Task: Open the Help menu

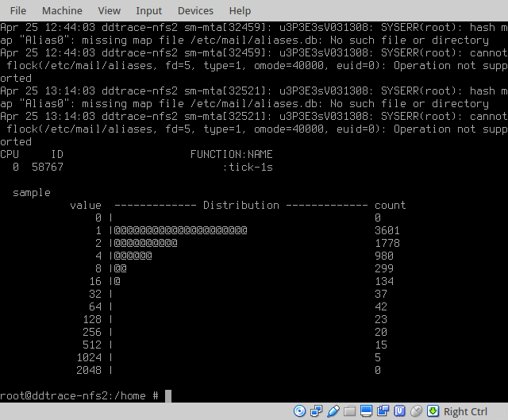Action: tap(240, 10)
